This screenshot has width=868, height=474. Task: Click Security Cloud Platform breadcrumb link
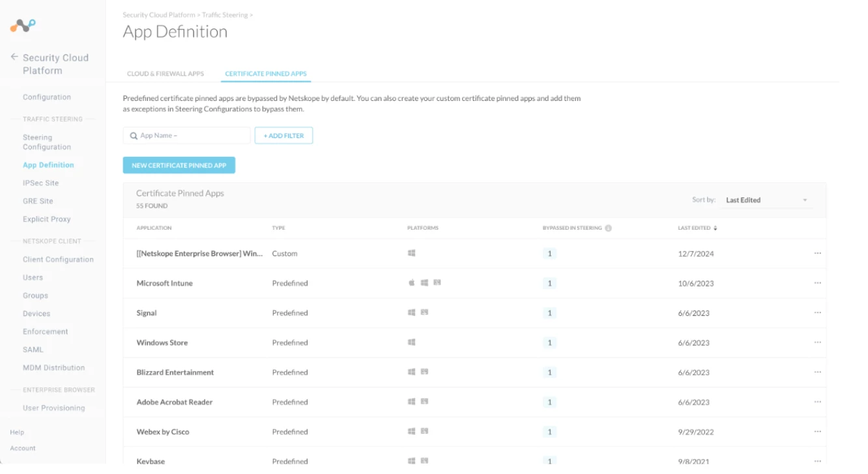[159, 14]
